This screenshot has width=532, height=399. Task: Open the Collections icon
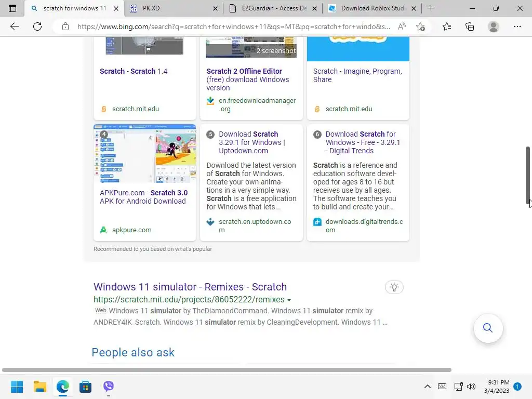470,26
